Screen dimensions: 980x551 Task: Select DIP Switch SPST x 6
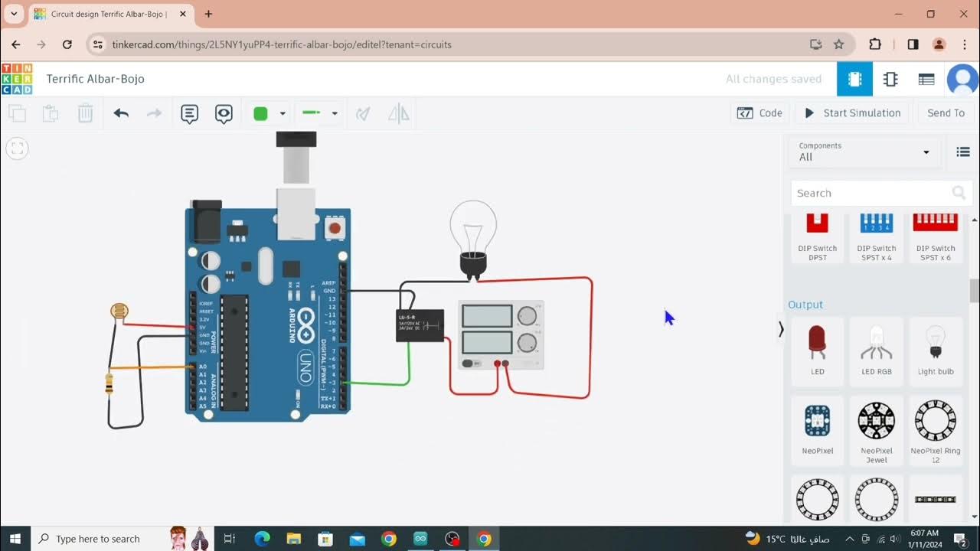(x=936, y=238)
